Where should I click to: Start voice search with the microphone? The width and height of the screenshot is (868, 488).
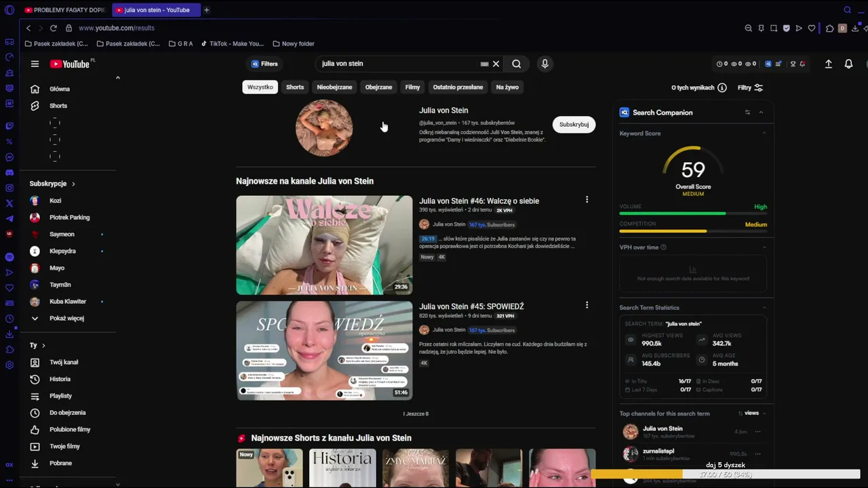coord(545,64)
